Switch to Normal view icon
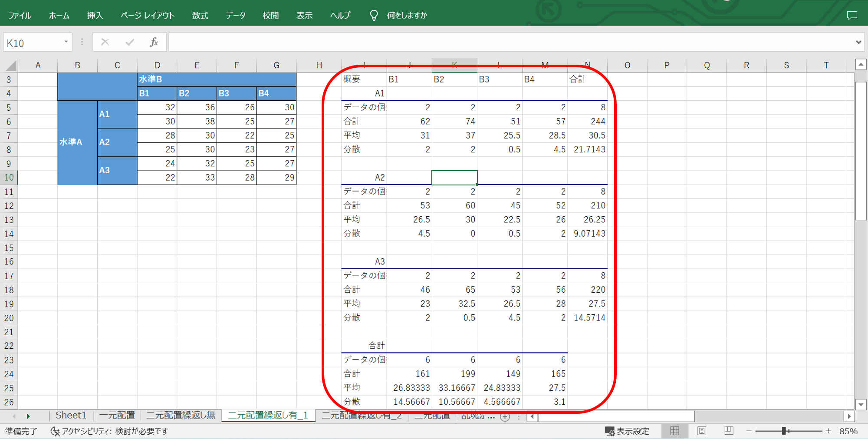The image size is (868, 439). coord(674,431)
